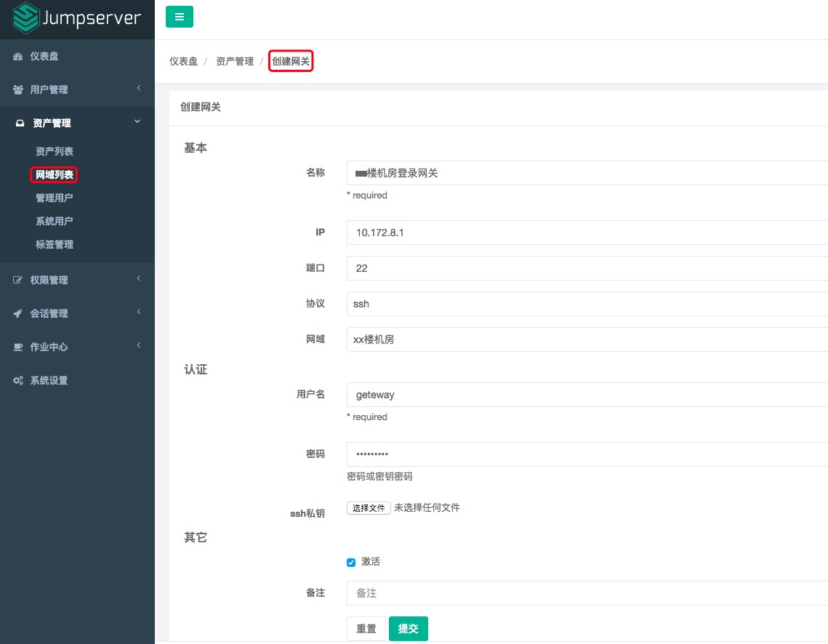Open 资产列表 submenu item
The image size is (828, 644).
pyautogui.click(x=55, y=151)
